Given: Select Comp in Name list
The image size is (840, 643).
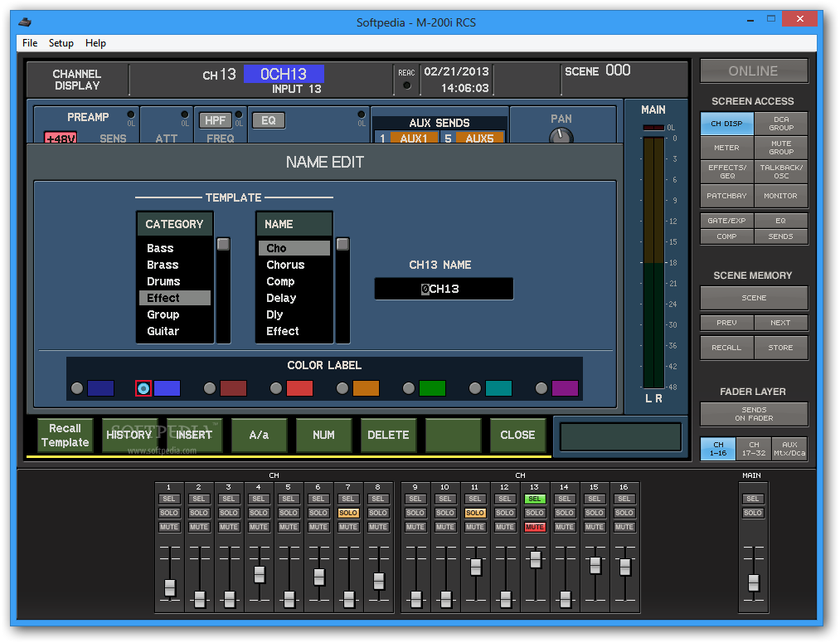Looking at the screenshot, I should tap(294, 281).
